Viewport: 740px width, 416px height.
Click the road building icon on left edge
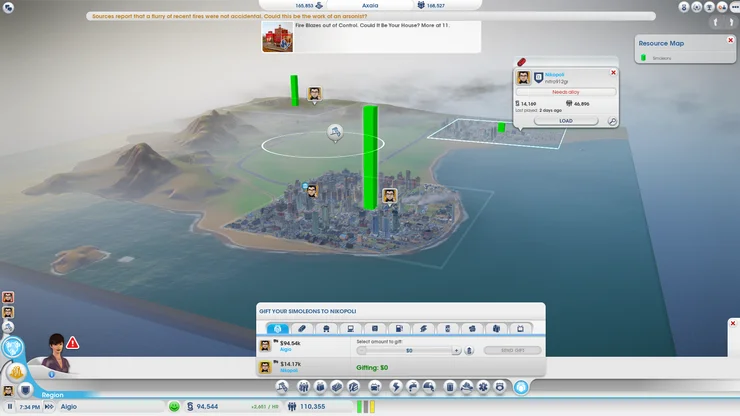click(8, 327)
